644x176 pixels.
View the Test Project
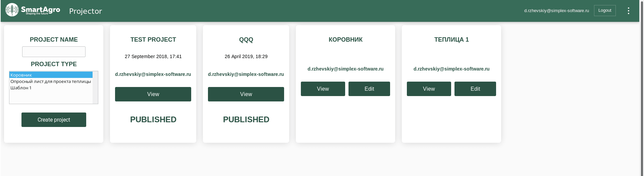(153, 94)
